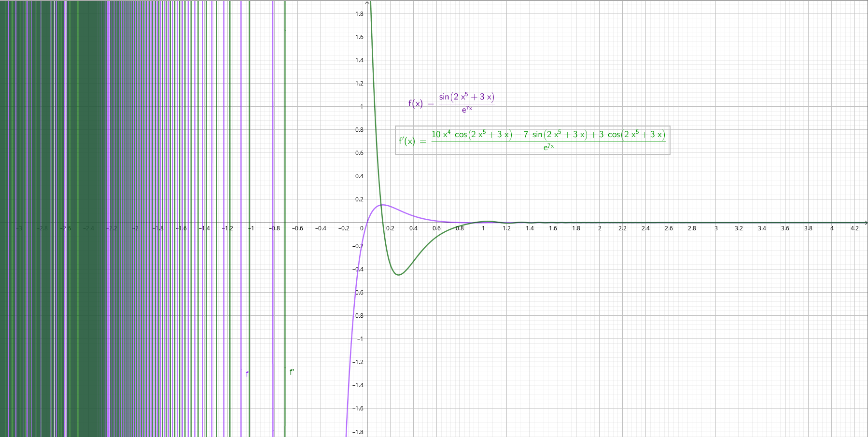868x437 pixels.
Task: Click the purple curve label "f"
Action: click(x=247, y=374)
